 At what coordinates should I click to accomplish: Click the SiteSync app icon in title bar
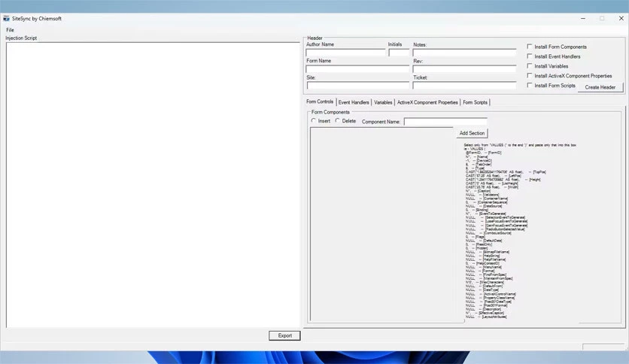point(7,19)
